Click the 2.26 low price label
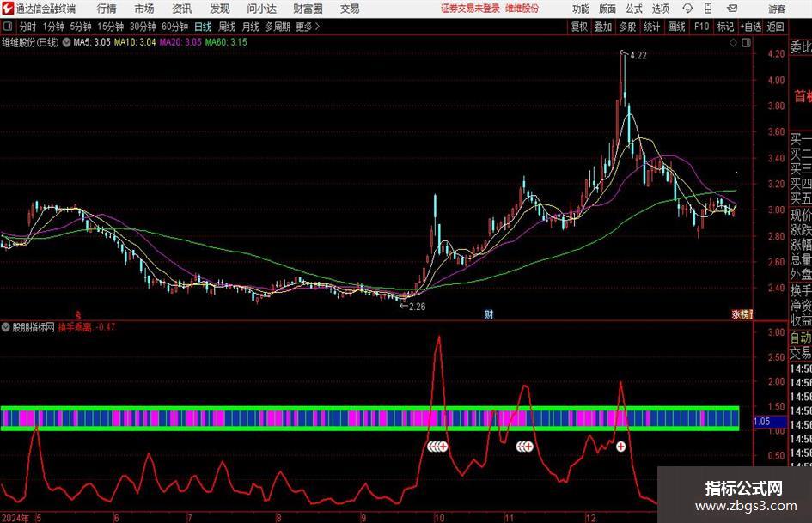 coord(418,307)
